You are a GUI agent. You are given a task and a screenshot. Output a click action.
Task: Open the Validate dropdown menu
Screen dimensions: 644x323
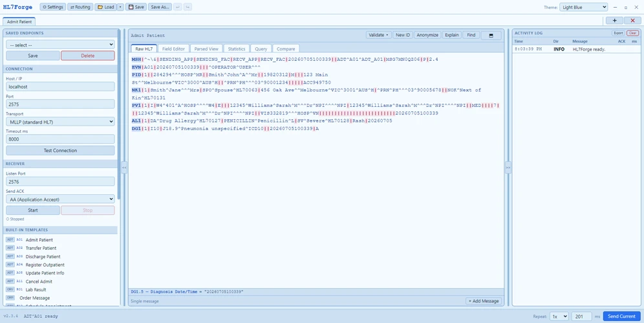pyautogui.click(x=378, y=36)
